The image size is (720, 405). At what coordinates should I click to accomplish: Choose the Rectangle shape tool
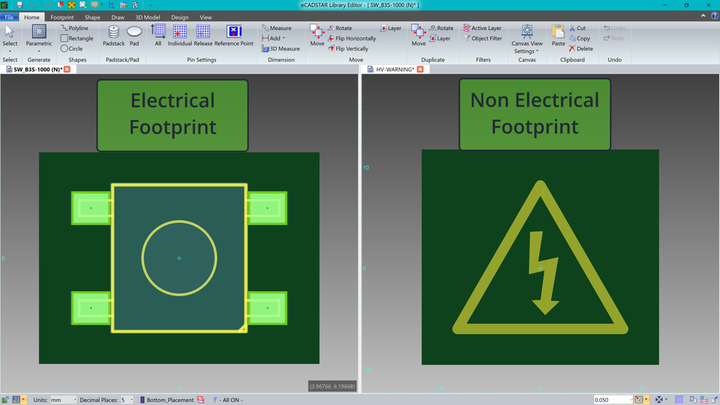pyautogui.click(x=77, y=38)
